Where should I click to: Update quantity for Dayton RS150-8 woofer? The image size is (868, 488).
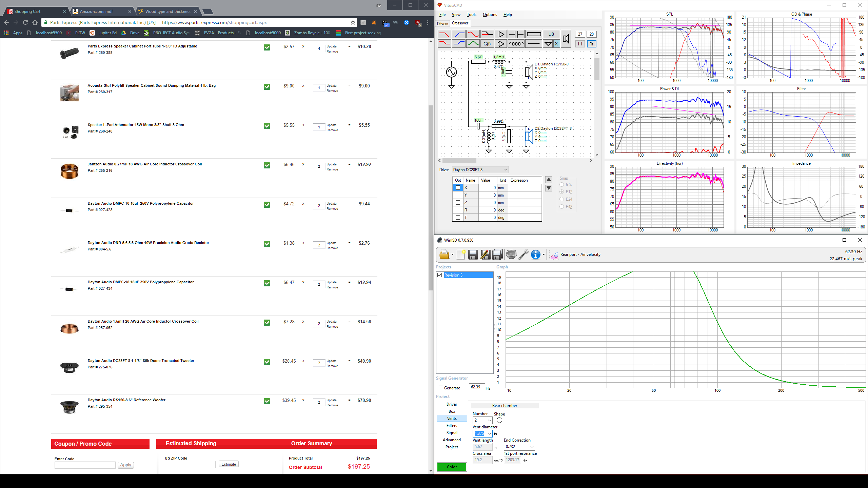pos(332,400)
